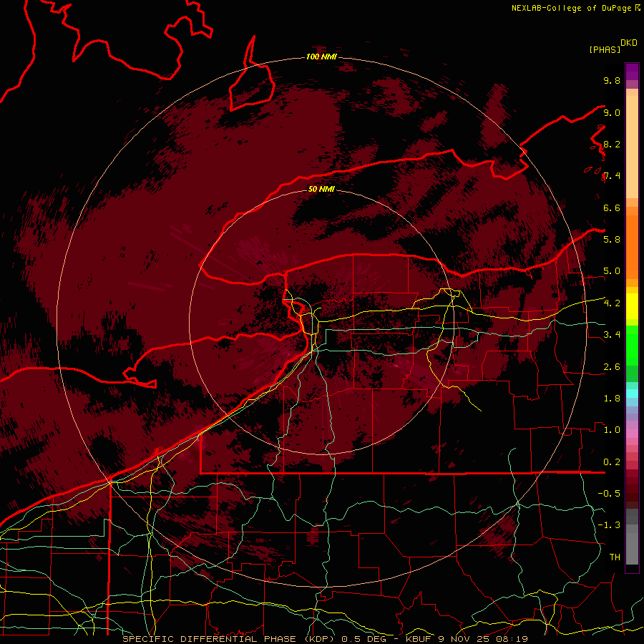
Task: Select the 4.2 legend value
Action: [x=612, y=303]
